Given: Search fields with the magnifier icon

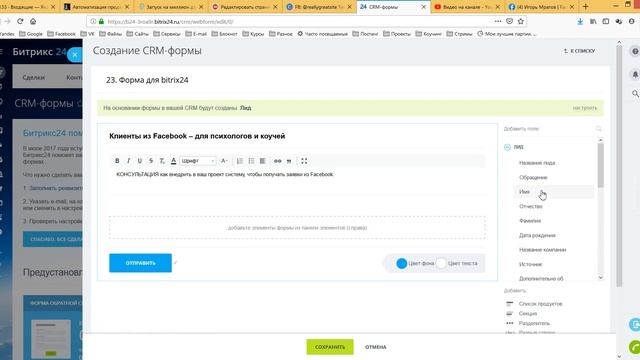Looking at the screenshot, I should click(598, 129).
